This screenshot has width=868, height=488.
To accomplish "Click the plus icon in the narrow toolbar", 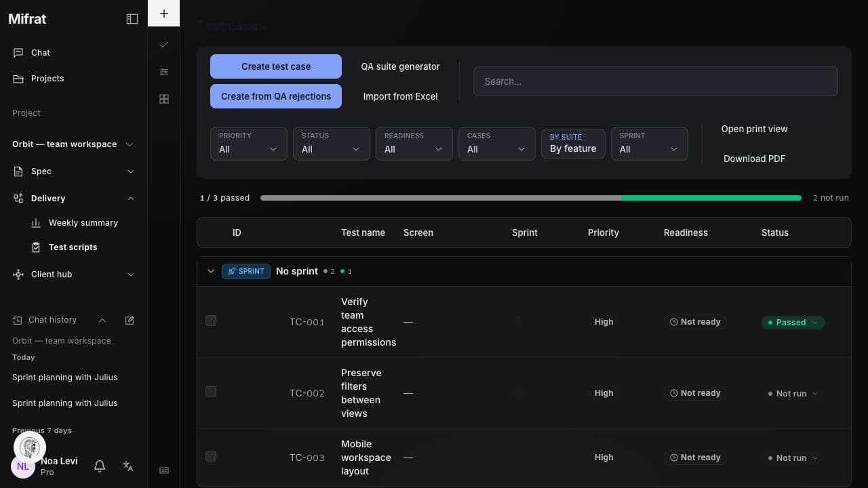I will click(163, 14).
